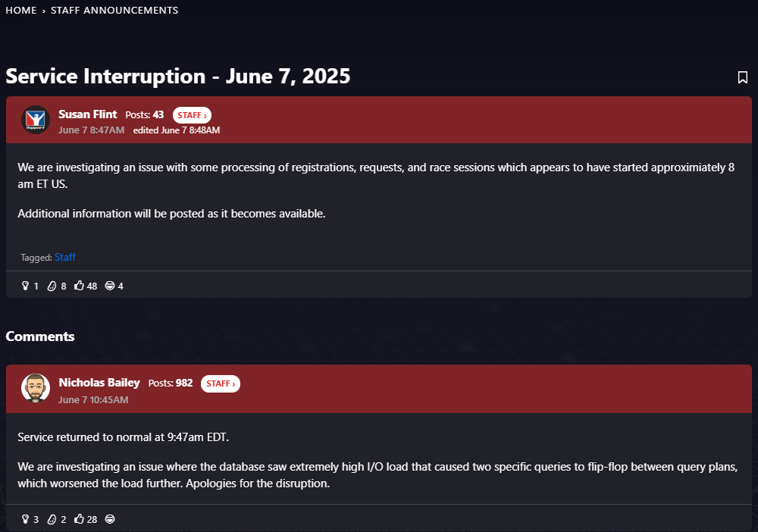Image resolution: width=758 pixels, height=532 pixels.
Task: Open the Staff tag link
Action: click(64, 257)
